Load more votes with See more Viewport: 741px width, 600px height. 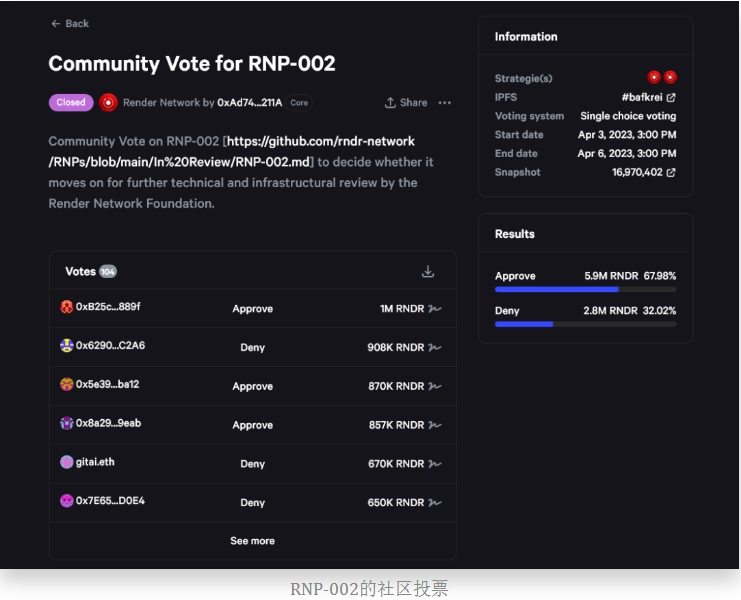click(252, 540)
